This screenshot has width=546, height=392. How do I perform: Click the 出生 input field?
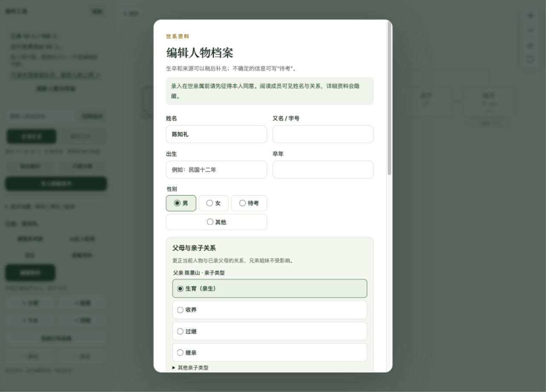point(216,170)
